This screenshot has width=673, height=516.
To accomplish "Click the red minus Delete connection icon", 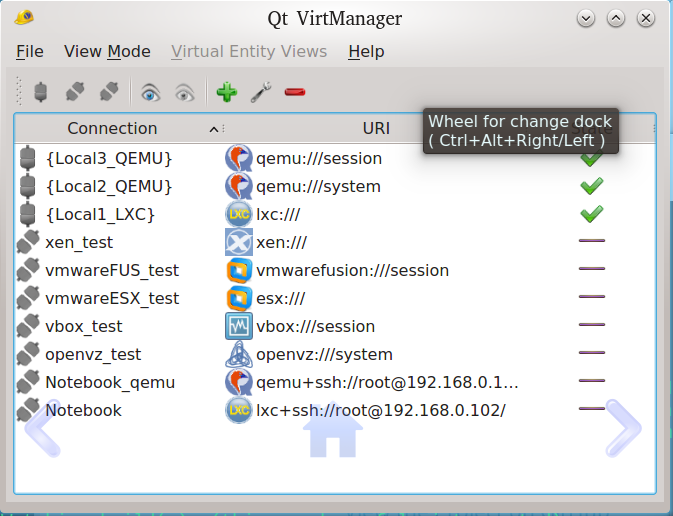I will 295,92.
